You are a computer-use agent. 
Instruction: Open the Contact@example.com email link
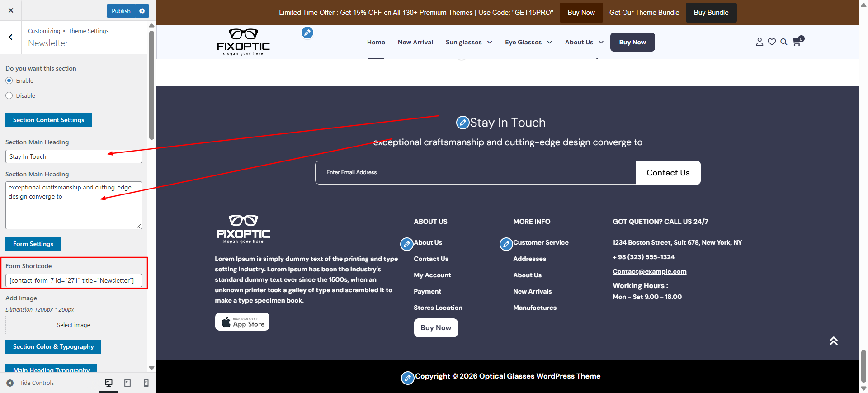649,271
